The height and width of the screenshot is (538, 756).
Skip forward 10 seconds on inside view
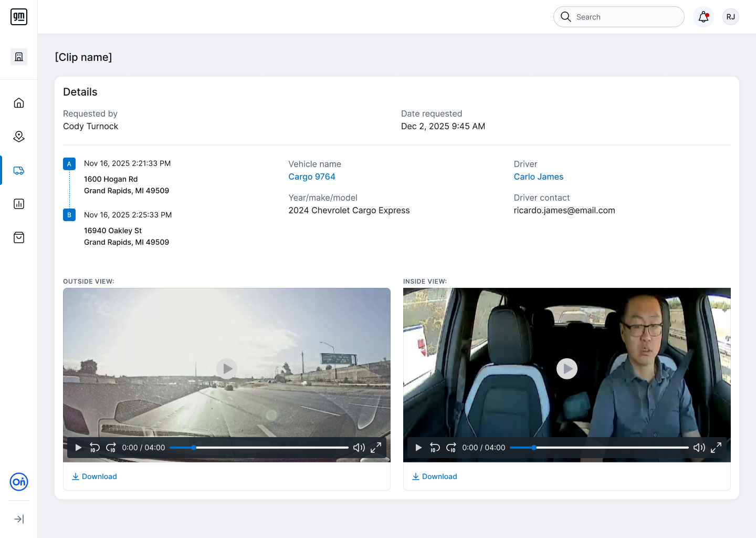pos(451,448)
